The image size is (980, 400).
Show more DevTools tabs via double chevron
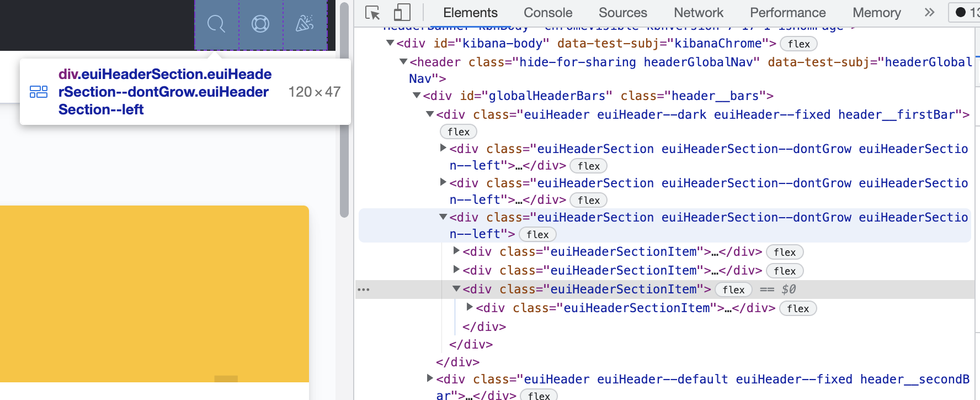point(930,13)
